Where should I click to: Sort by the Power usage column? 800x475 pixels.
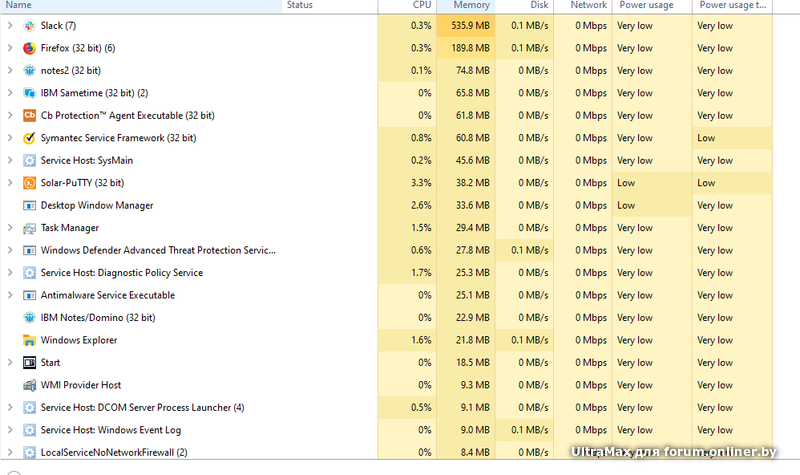click(x=645, y=6)
